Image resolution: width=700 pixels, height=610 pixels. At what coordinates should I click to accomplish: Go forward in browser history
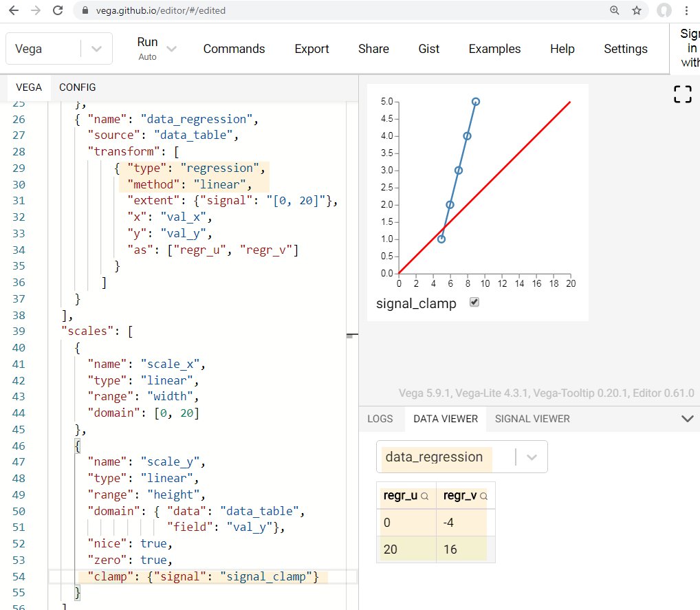point(36,10)
